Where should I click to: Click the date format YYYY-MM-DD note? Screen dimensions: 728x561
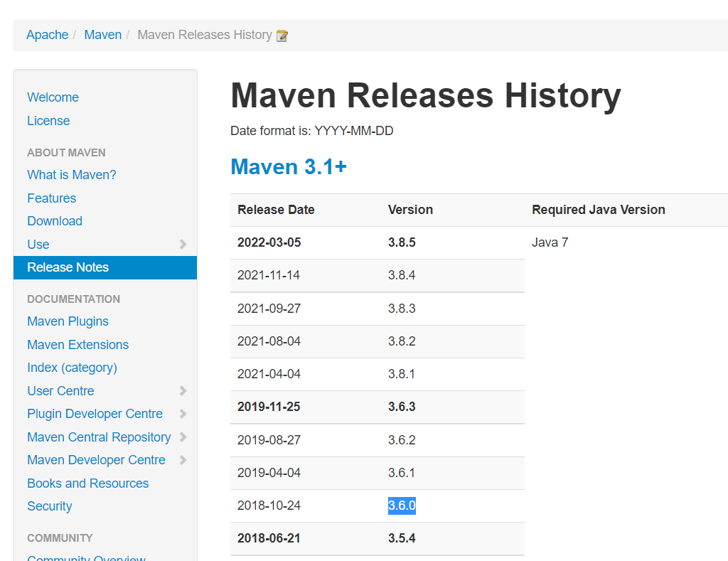pyautogui.click(x=312, y=131)
